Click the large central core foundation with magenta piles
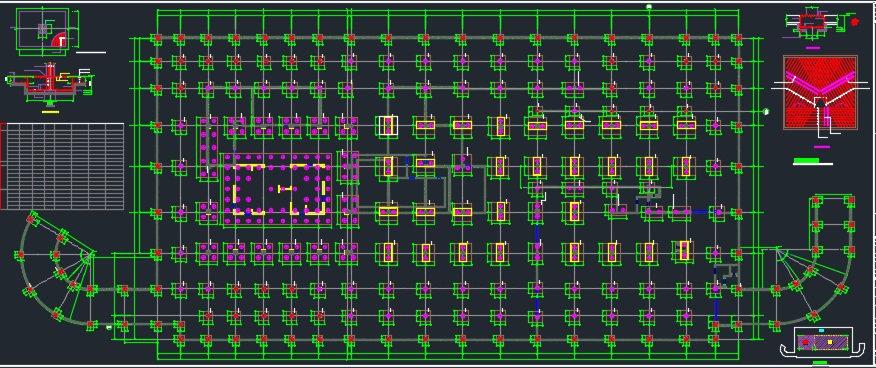Viewport: 876px width, 368px height. tap(278, 189)
